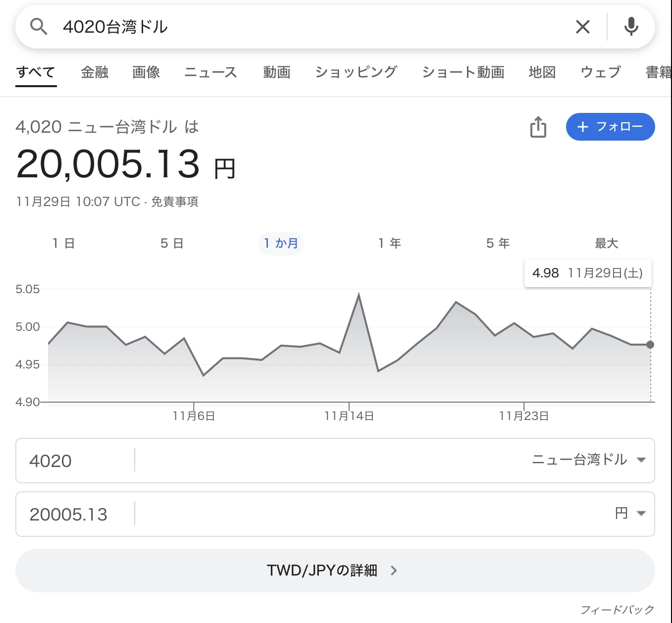The width and height of the screenshot is (672, 623).
Task: Open the ニュース tab
Action: point(210,72)
